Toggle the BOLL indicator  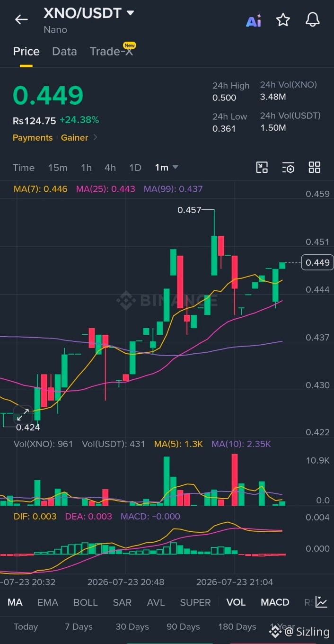tap(85, 602)
